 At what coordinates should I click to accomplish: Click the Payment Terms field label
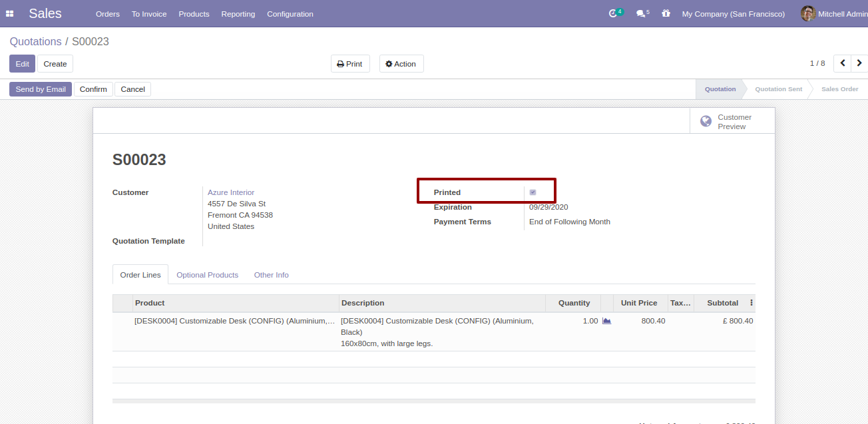463,222
